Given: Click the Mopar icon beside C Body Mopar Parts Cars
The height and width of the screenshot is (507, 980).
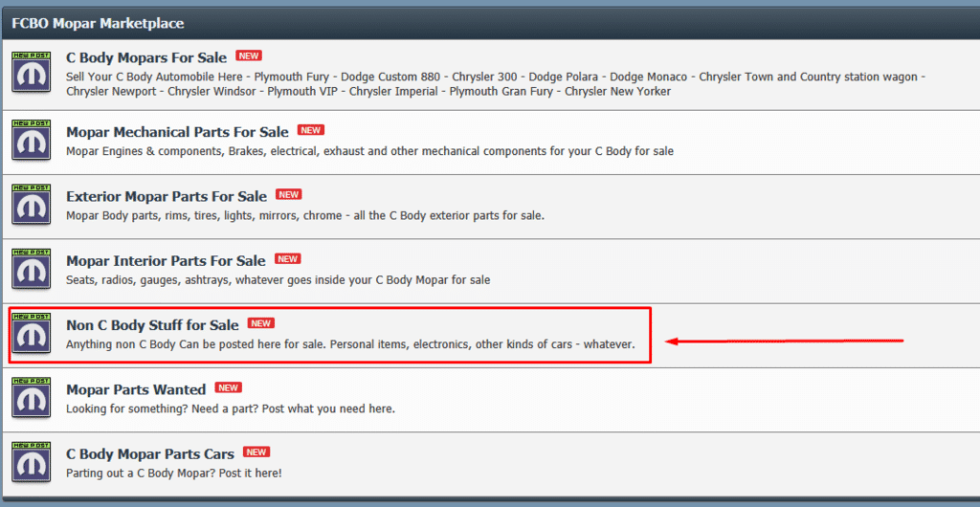Looking at the screenshot, I should [31, 461].
